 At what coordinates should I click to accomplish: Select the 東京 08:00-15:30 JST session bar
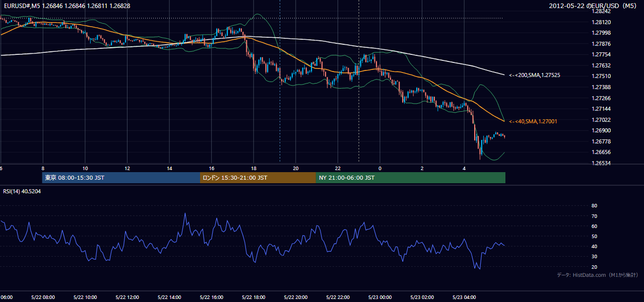point(121,178)
